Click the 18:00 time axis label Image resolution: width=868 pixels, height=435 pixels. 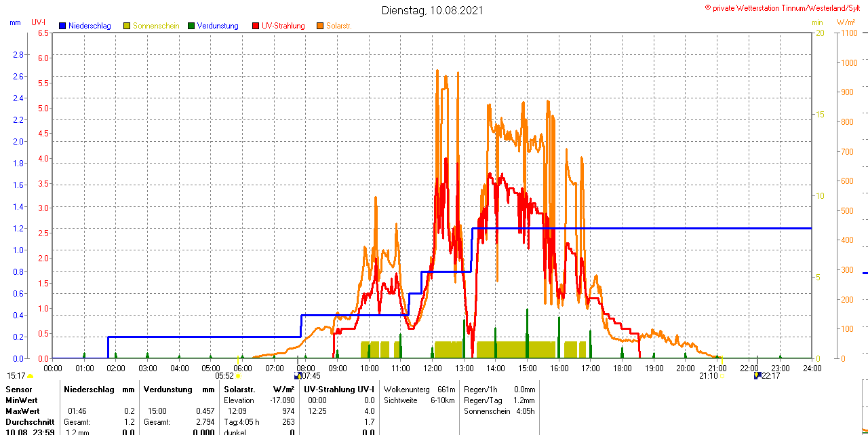pos(623,368)
